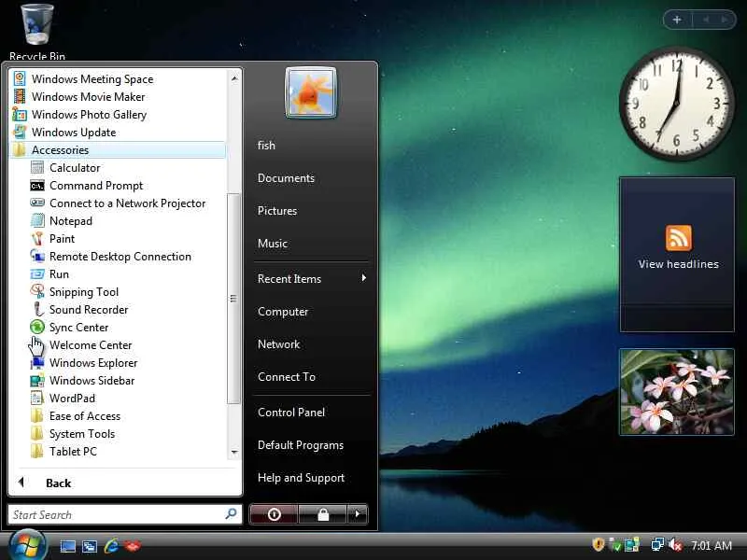Open the Recycle Bin on desktop
The width and height of the screenshot is (747, 560).
tap(37, 32)
